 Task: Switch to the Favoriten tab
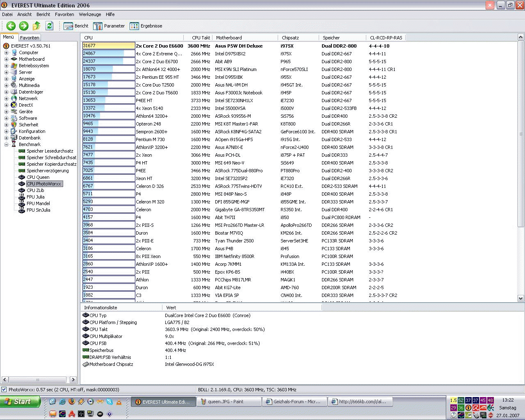(30, 38)
